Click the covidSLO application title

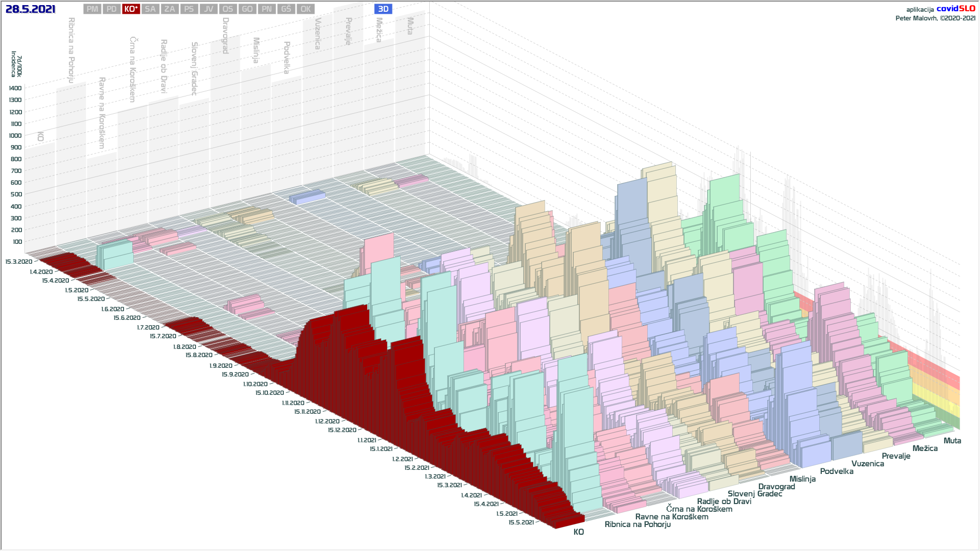point(955,9)
